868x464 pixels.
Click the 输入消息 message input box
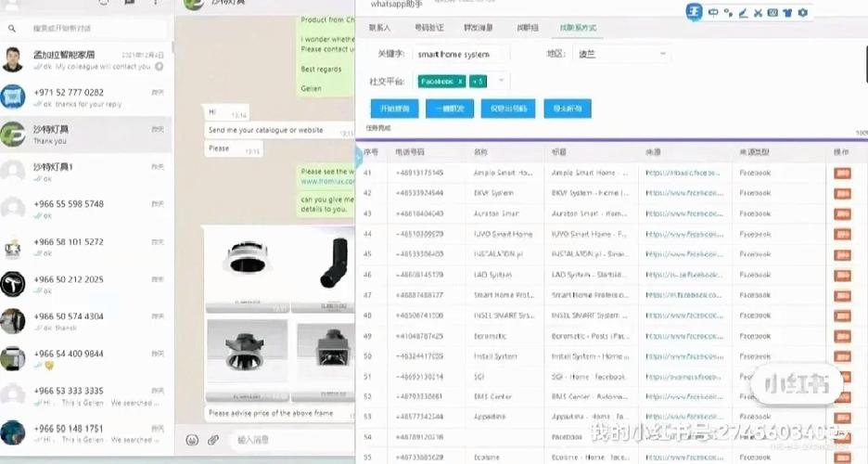tap(290, 440)
